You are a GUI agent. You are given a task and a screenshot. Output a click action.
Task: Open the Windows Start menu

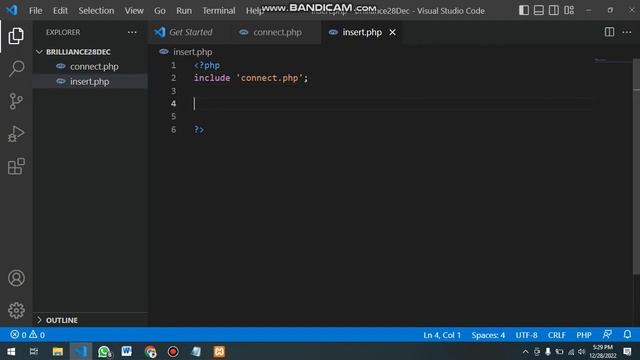click(x=11, y=351)
